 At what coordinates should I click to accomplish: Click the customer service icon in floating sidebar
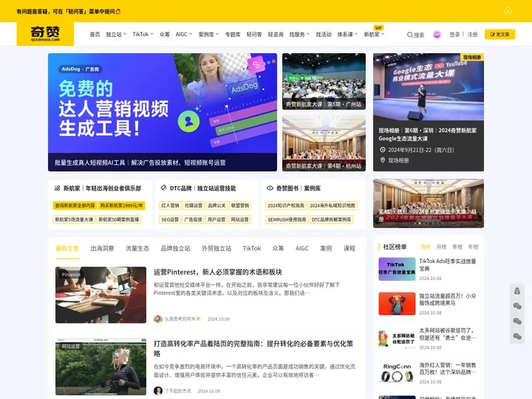(x=517, y=291)
